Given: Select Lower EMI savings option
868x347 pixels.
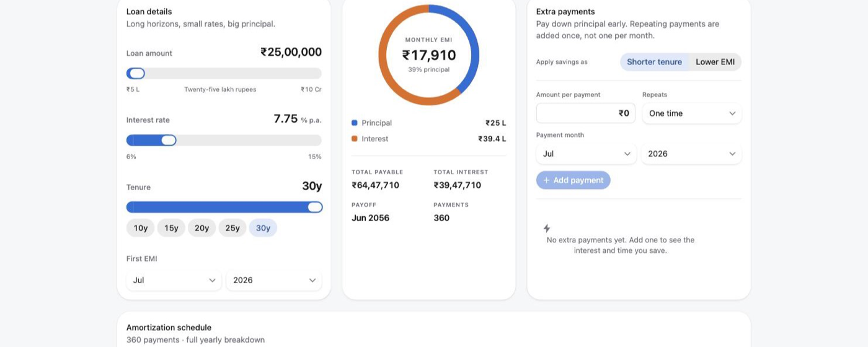Looking at the screenshot, I should click(x=715, y=62).
